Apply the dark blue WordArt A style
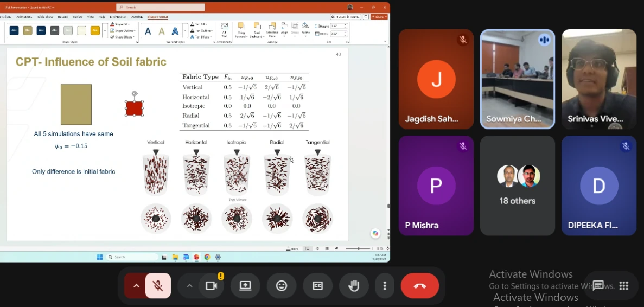Screen dimensions: 644x307 pos(148,31)
